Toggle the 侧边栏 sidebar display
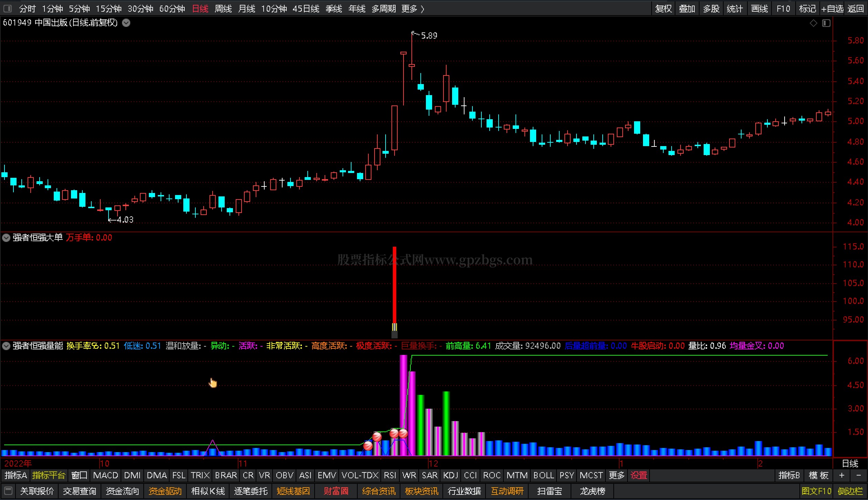The height and width of the screenshot is (500, 868). tap(850, 491)
